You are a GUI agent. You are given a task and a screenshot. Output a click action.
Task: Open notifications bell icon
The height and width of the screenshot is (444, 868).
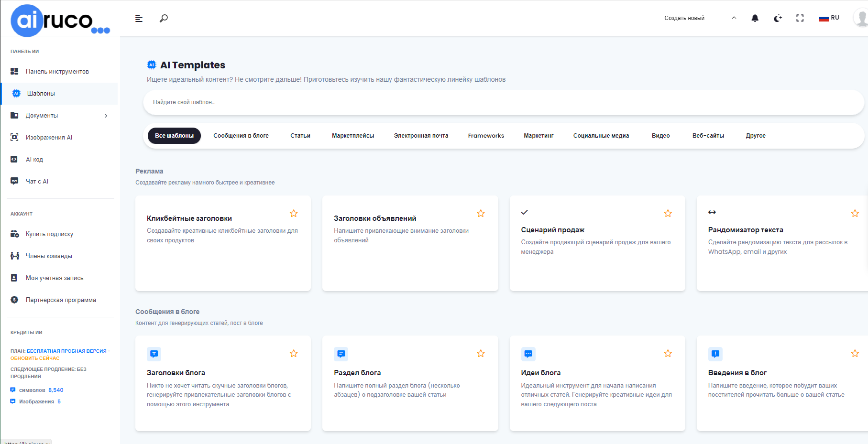[755, 18]
